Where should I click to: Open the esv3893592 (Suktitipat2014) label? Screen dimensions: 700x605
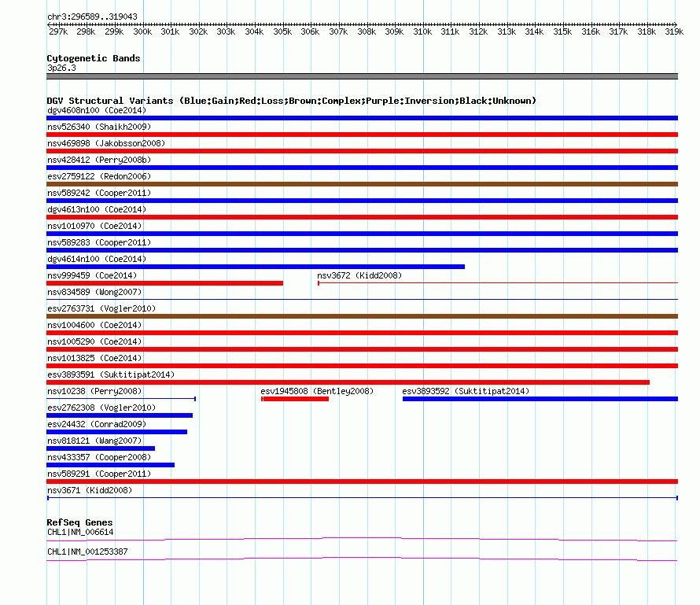[x=466, y=391]
